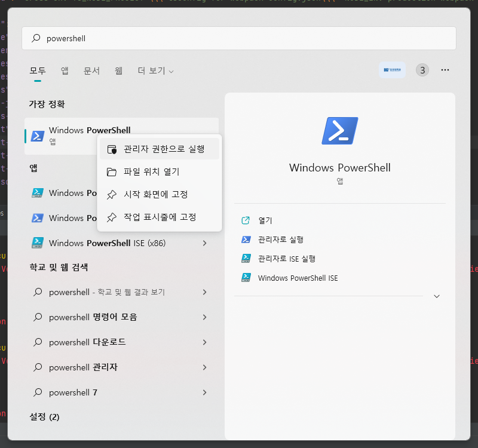Viewport: 478px width, 448px height.
Task: Expand more actions with the down chevron in preview pane
Action: click(437, 296)
